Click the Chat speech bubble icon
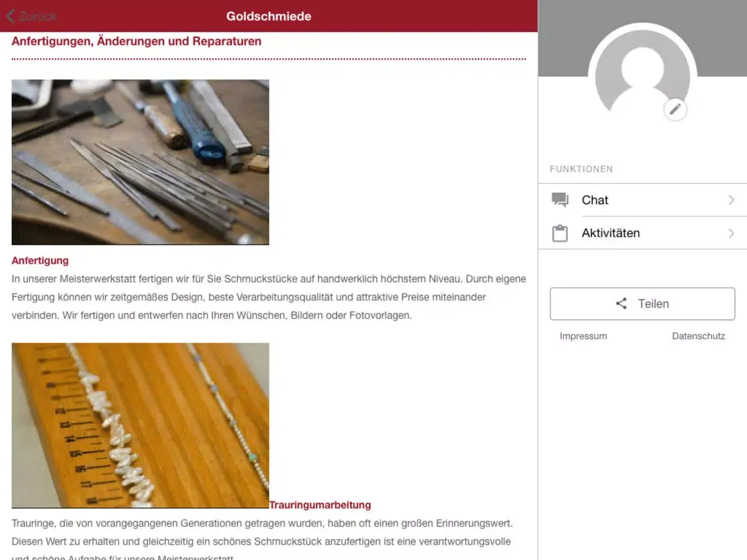 coord(560,200)
